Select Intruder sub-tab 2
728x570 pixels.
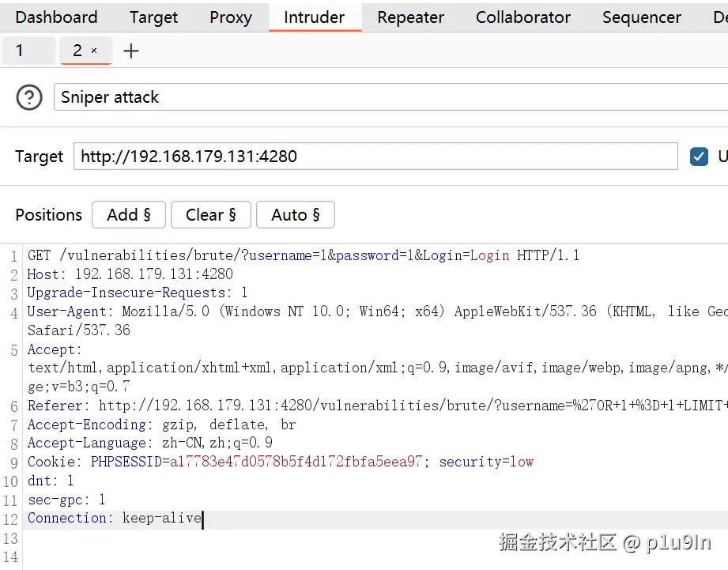(86, 50)
